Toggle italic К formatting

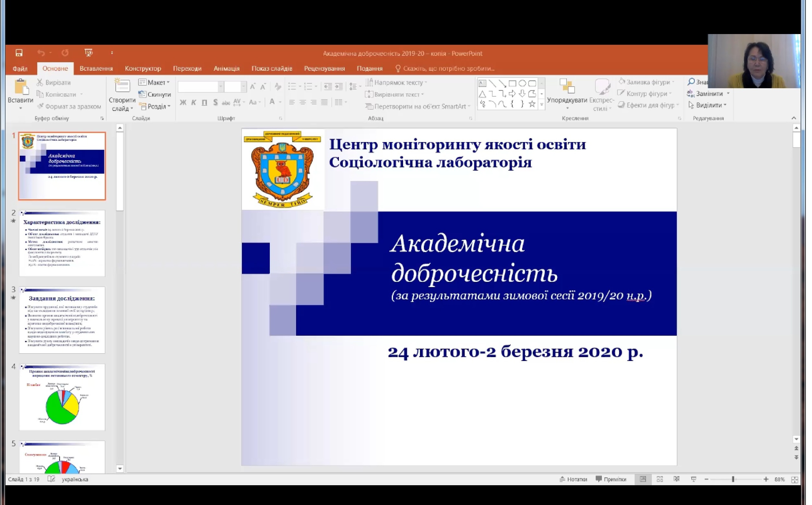(x=194, y=102)
